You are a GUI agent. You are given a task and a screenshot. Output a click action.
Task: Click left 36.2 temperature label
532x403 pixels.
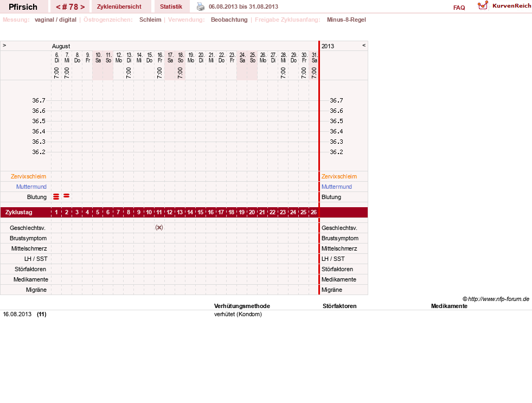coord(39,152)
